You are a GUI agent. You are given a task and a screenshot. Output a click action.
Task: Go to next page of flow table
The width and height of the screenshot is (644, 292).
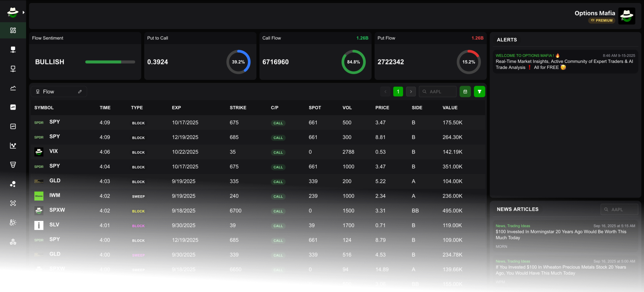click(411, 92)
